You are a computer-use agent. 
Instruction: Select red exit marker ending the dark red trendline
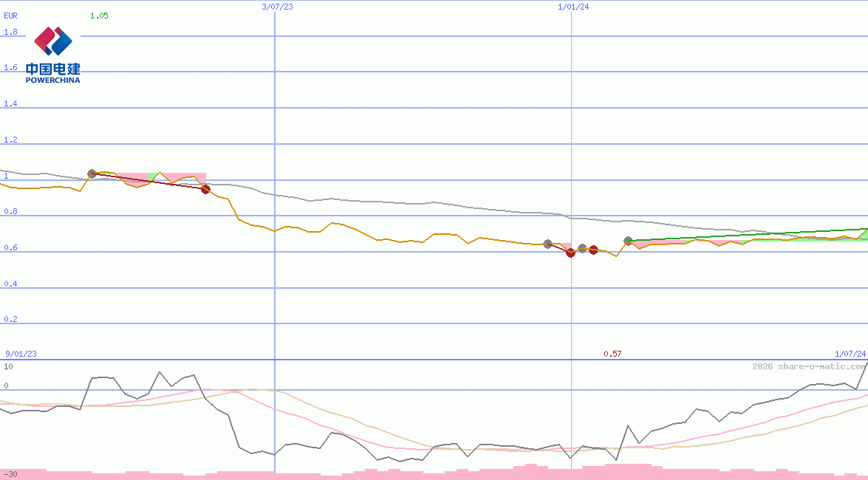pyautogui.click(x=205, y=189)
